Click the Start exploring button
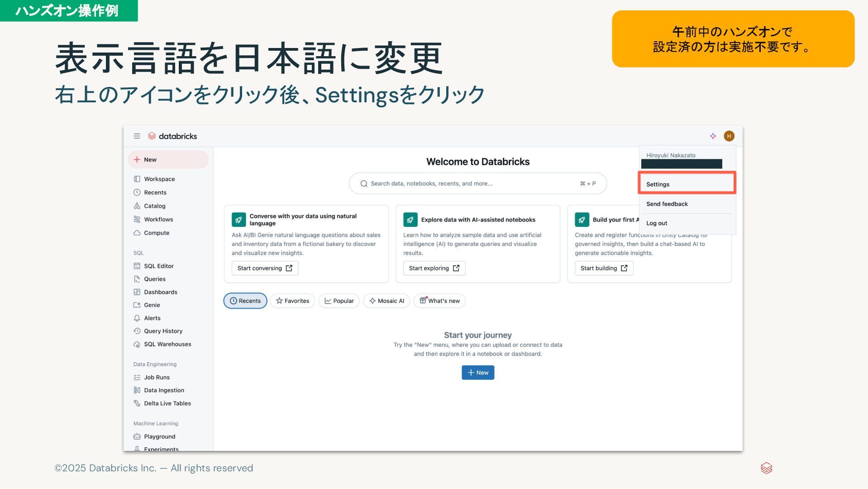Image resolution: width=868 pixels, height=489 pixels. (x=434, y=268)
